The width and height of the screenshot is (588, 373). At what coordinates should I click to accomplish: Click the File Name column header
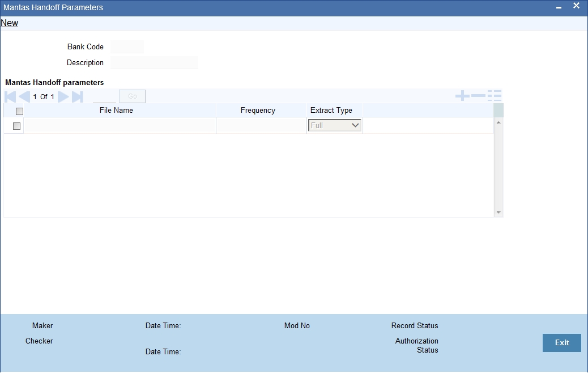pos(116,111)
